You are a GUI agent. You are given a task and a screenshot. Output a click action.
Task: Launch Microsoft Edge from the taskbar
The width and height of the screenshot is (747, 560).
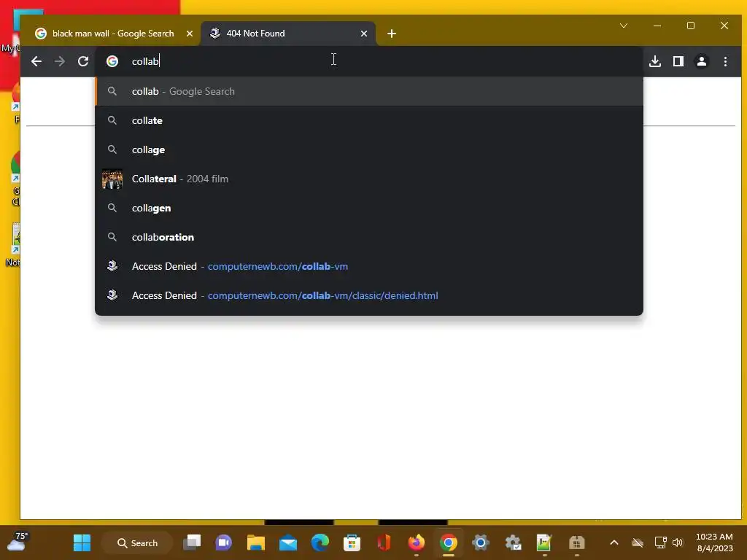pyautogui.click(x=320, y=542)
